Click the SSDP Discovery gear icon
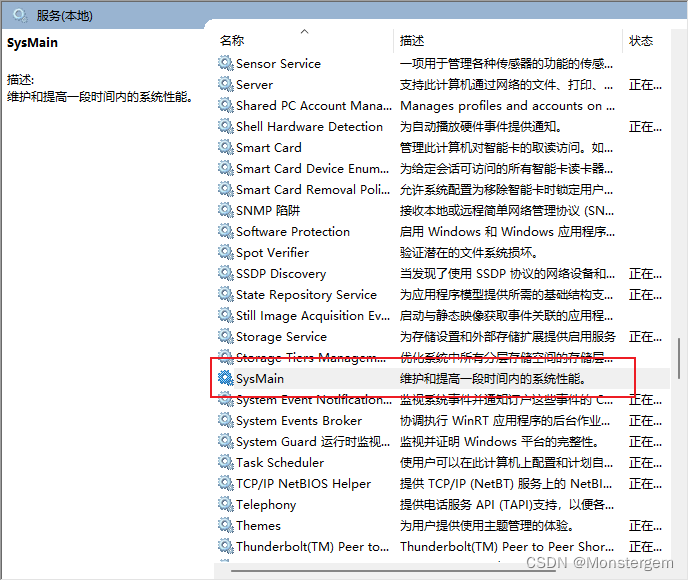This screenshot has height=581, width=689. tap(225, 273)
